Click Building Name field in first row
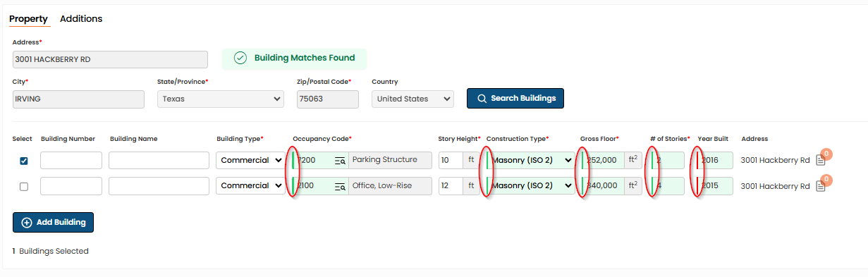The width and height of the screenshot is (868, 277). point(159,161)
